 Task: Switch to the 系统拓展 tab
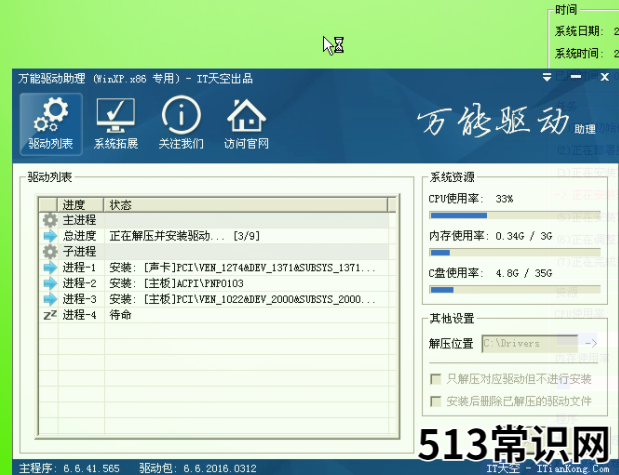[x=116, y=124]
